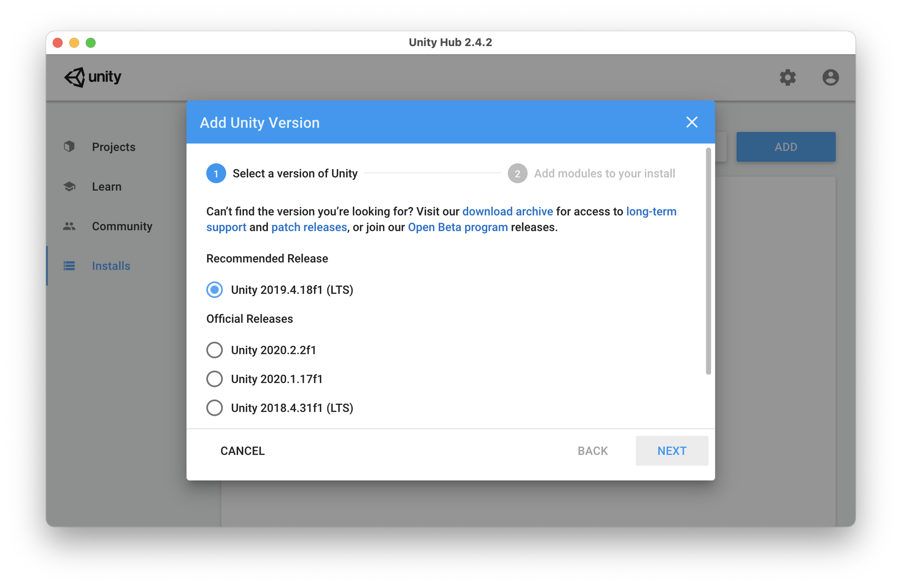
Task: Pick Unity 2018.4.31f1 (LTS) radio option
Action: [215, 408]
